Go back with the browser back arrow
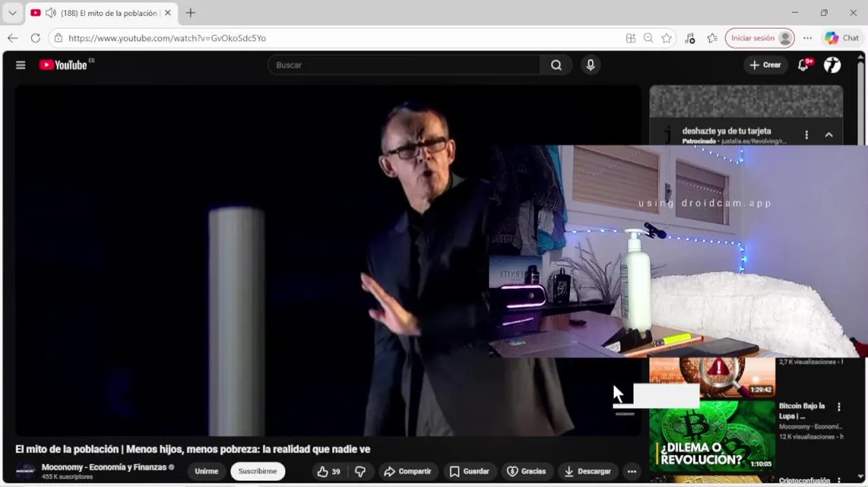 [13, 38]
